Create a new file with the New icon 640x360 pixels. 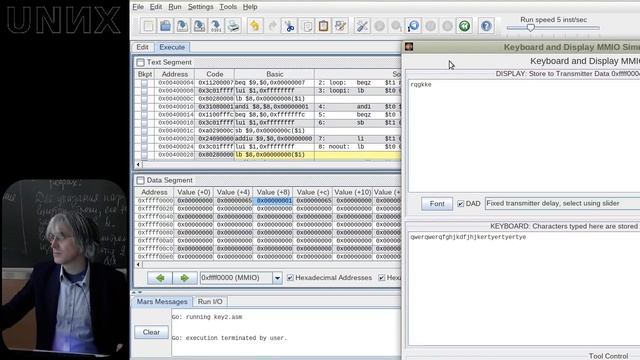coord(148,26)
